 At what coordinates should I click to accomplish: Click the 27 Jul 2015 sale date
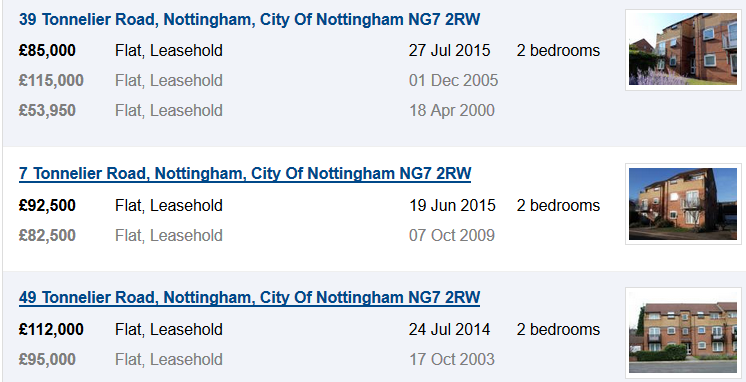pyautogui.click(x=450, y=50)
